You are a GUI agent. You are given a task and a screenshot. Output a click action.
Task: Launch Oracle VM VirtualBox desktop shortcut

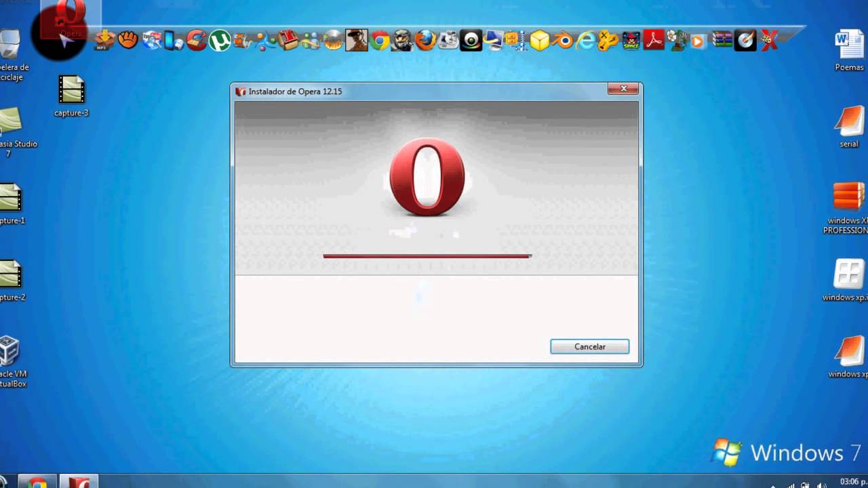pyautogui.click(x=12, y=363)
